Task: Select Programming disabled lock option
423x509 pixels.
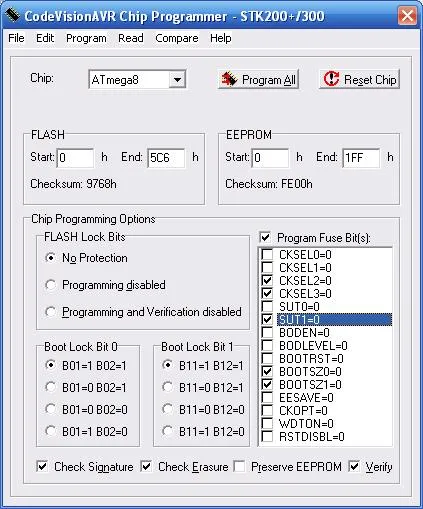Action: pyautogui.click(x=50, y=285)
